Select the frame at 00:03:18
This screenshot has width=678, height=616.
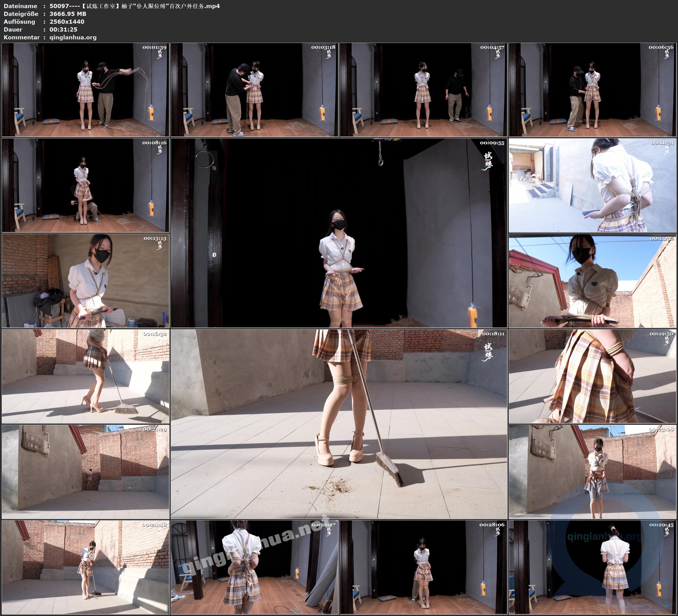[x=254, y=90]
